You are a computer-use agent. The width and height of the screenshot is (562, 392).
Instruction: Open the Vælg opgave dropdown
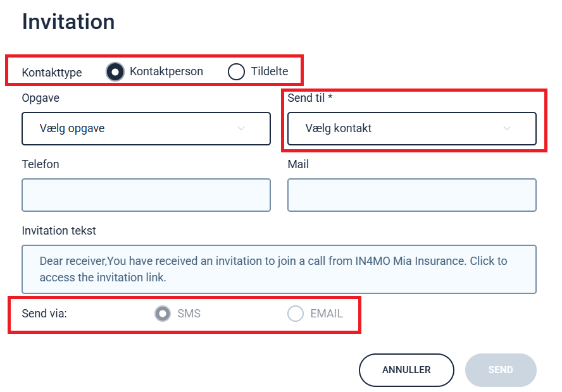[x=146, y=128]
